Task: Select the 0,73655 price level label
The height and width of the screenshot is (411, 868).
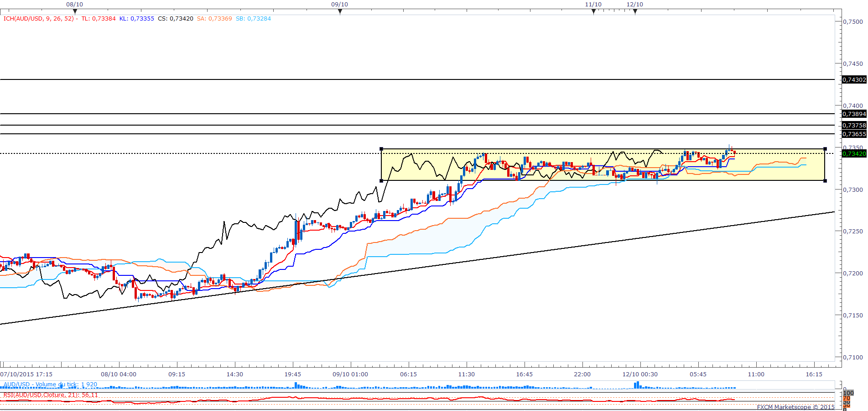Action: [x=854, y=134]
